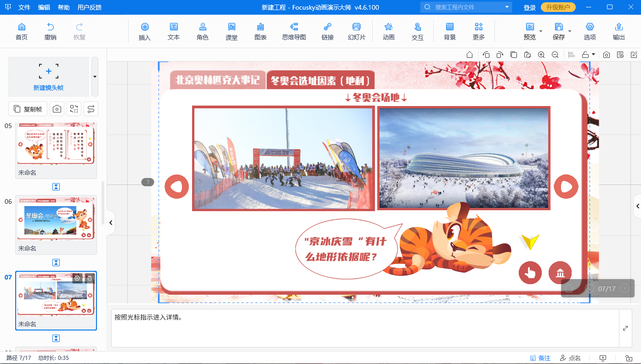Select the 文本 text tool

(x=174, y=32)
